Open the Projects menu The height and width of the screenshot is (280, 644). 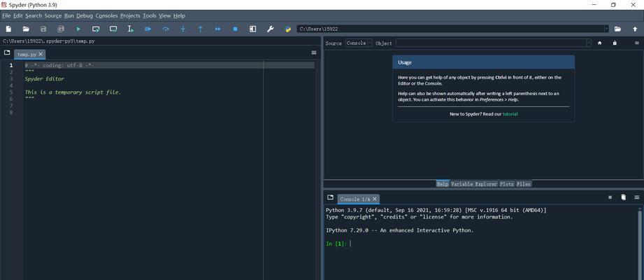pos(130,15)
